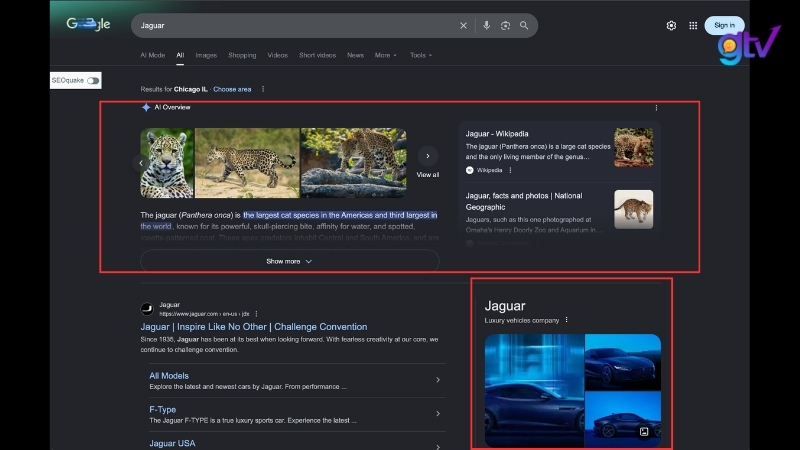The height and width of the screenshot is (450, 800).
Task: Select the All results tab
Action: [180, 55]
